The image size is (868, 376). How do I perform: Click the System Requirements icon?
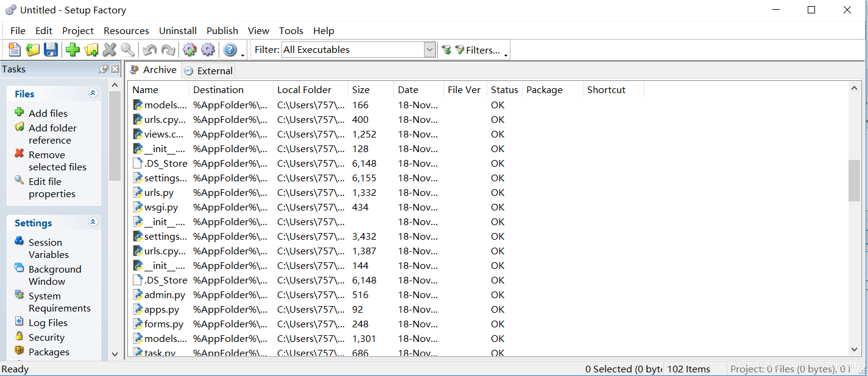19,294
